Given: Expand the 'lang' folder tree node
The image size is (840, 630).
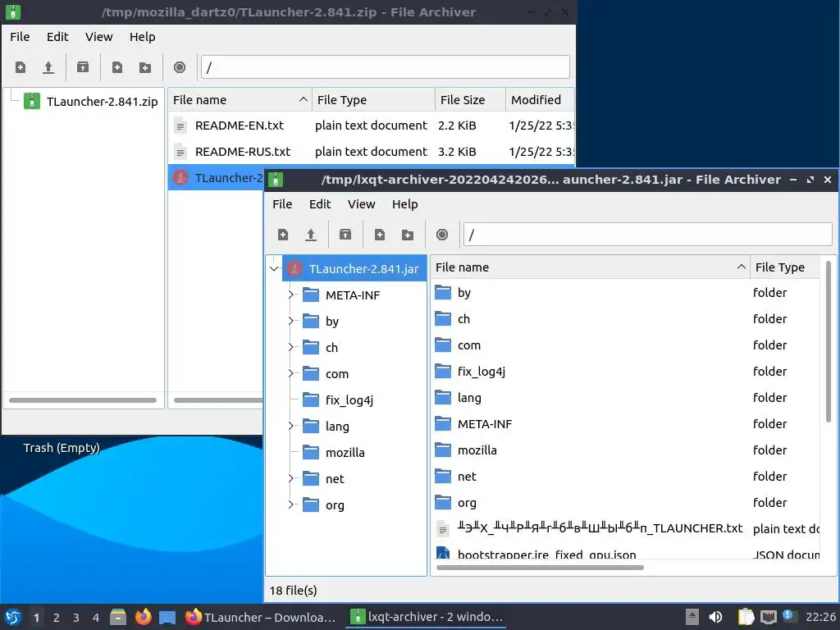Looking at the screenshot, I should 291,426.
